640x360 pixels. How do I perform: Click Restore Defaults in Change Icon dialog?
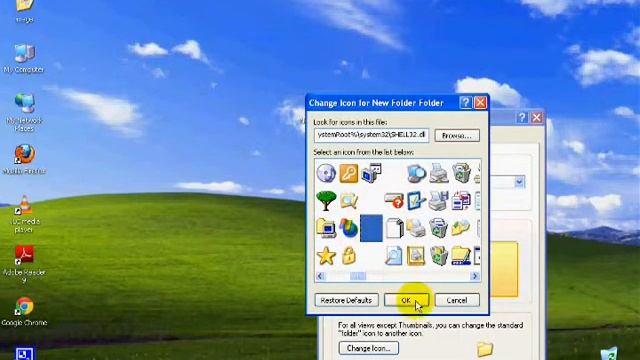click(x=346, y=300)
